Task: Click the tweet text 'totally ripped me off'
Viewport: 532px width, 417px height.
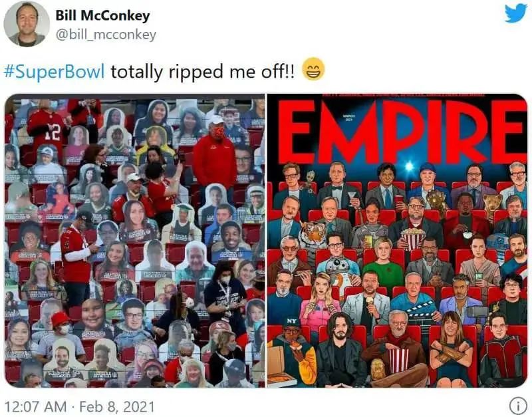Action: [203, 72]
